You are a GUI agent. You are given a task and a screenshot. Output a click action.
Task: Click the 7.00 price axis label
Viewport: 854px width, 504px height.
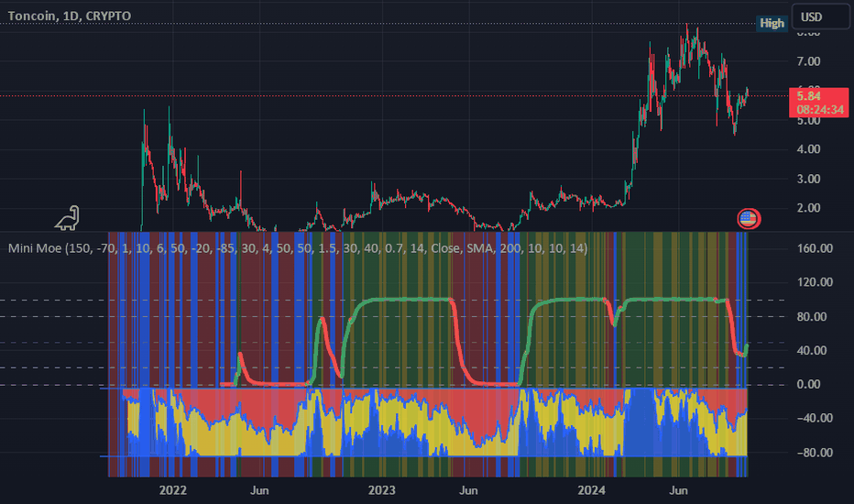pos(808,61)
